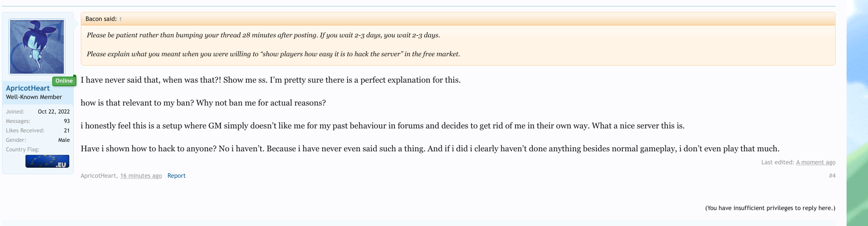
Task: Click the Report link below the post
Action: (176, 176)
